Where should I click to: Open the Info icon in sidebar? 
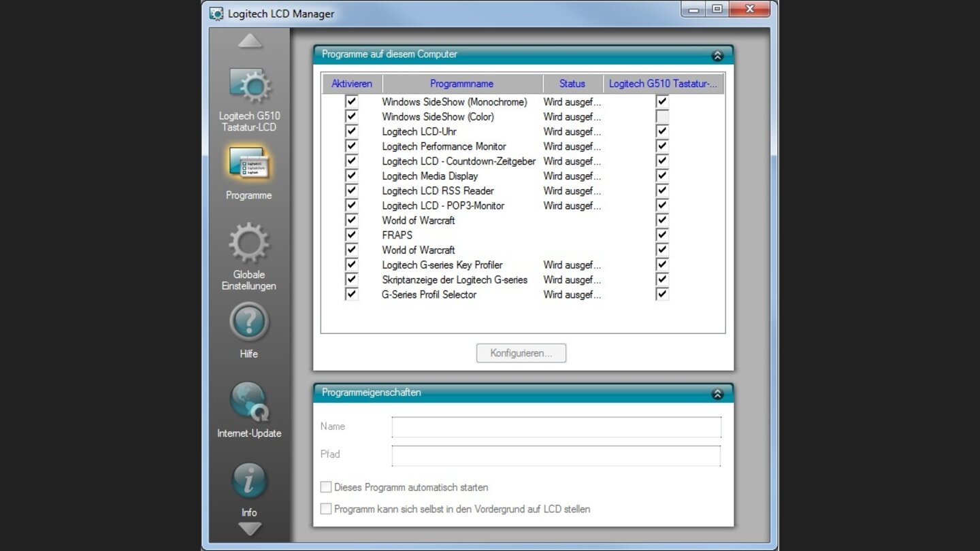[x=249, y=482]
